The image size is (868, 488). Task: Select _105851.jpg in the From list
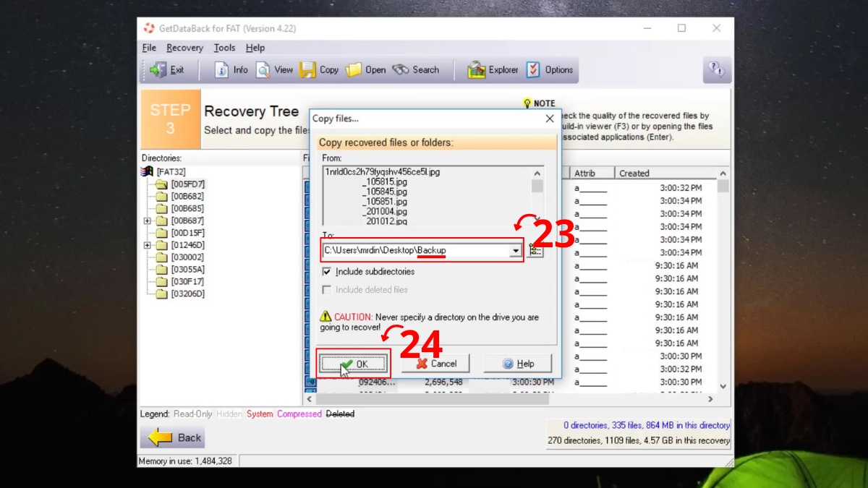(x=384, y=202)
